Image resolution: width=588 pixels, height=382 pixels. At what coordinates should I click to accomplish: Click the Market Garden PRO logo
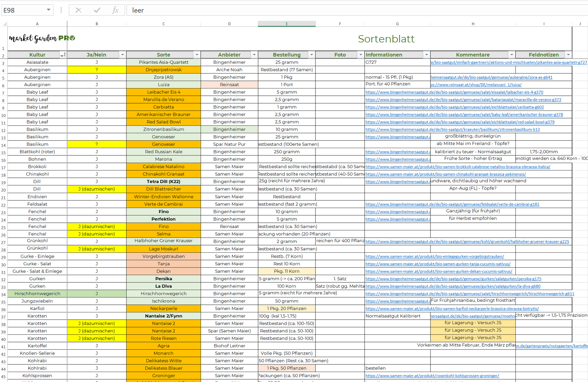coord(42,38)
